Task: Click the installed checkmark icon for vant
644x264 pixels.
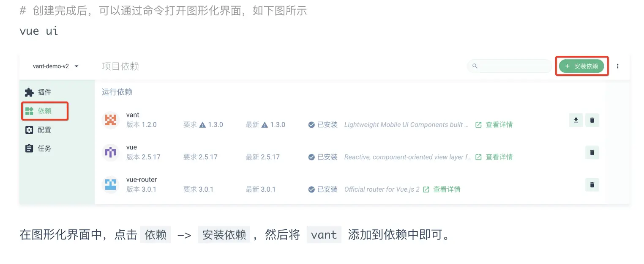Action: tap(311, 125)
